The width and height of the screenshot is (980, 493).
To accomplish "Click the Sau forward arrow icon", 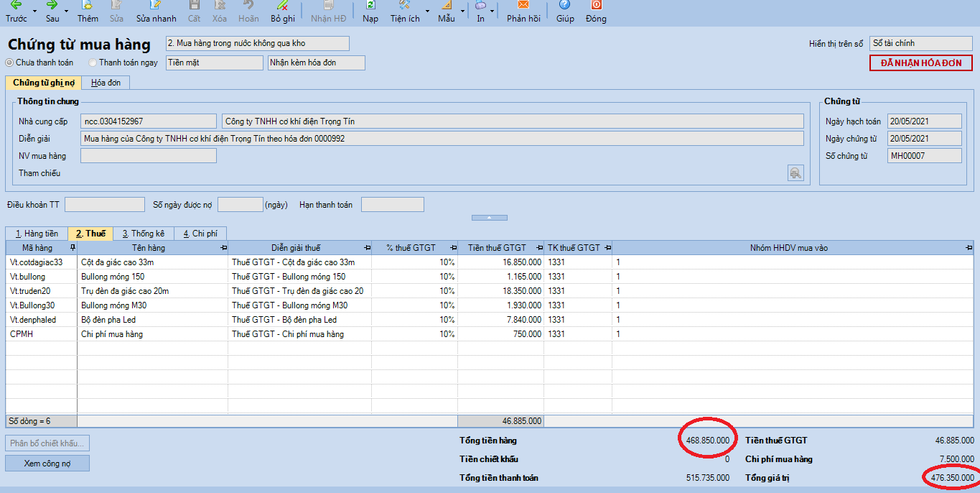I will click(x=52, y=5).
